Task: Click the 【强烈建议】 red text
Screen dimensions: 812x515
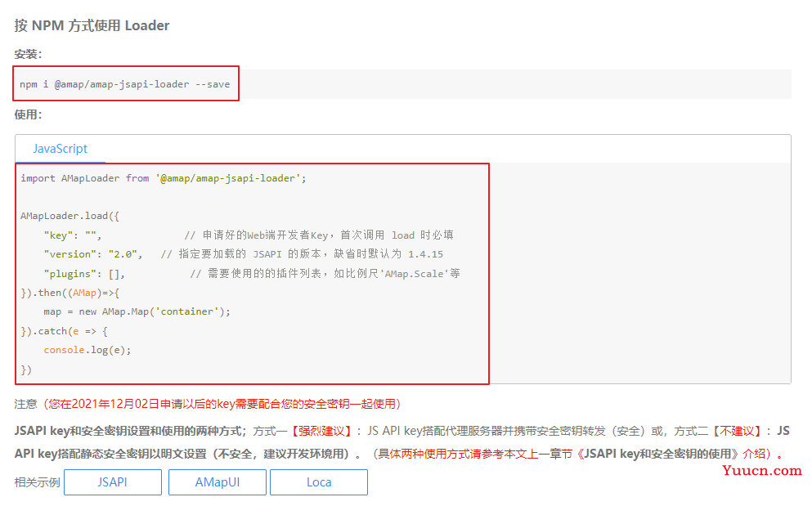Action: pos(321,431)
